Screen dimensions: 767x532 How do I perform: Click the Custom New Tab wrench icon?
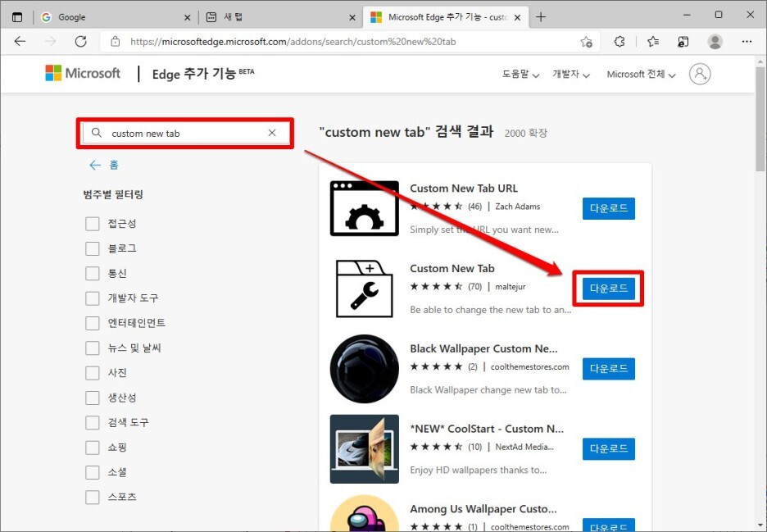click(365, 289)
